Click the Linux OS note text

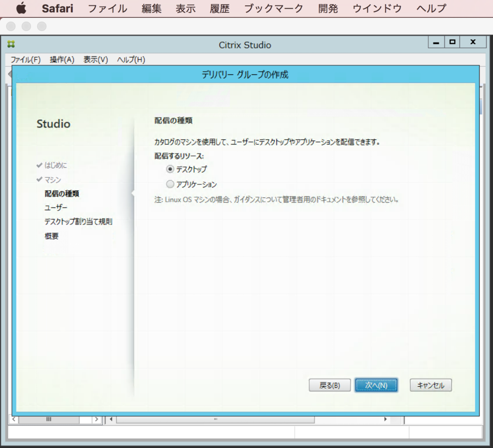click(276, 200)
